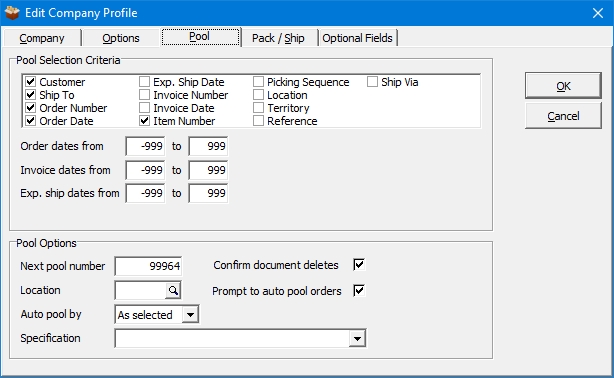Screen dimensions: 614x378
Task: Click the Exp. ship dates to field
Action: point(208,193)
